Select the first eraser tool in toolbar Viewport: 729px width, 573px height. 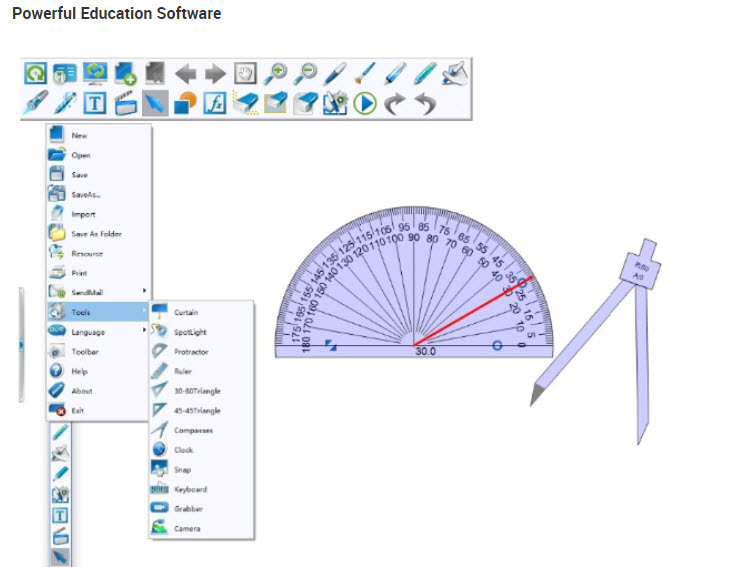pos(245,103)
